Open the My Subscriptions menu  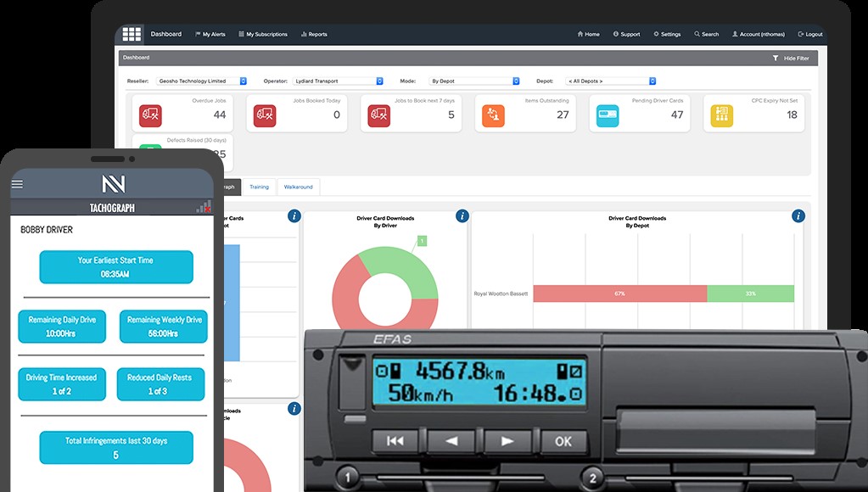pos(262,34)
